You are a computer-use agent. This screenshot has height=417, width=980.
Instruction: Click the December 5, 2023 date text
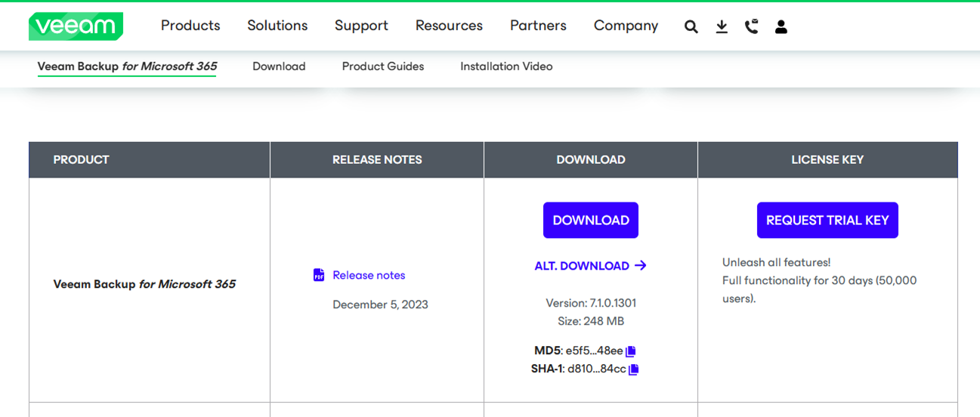click(x=380, y=304)
